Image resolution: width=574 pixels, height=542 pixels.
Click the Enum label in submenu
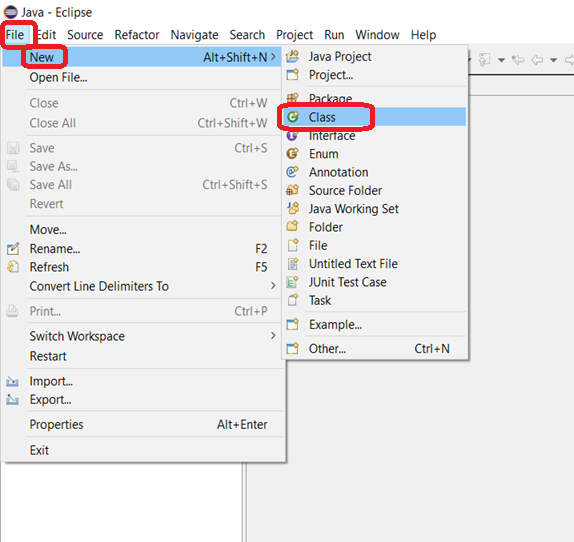coord(324,154)
